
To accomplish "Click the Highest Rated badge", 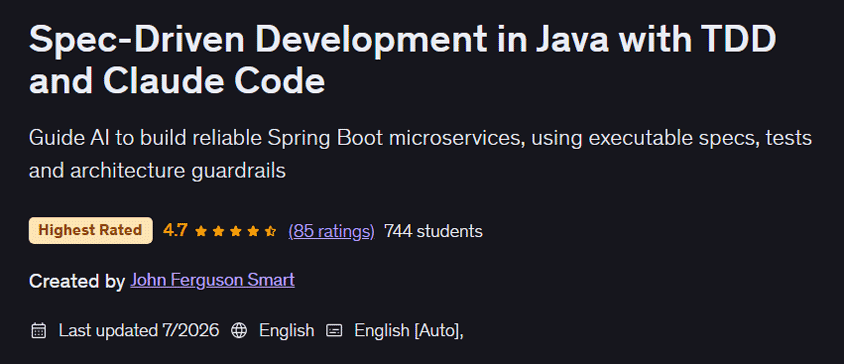I will (x=90, y=230).
